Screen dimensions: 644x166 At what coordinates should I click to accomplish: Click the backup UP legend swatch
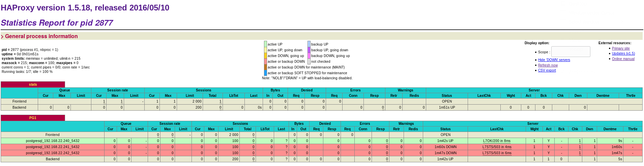click(309, 44)
